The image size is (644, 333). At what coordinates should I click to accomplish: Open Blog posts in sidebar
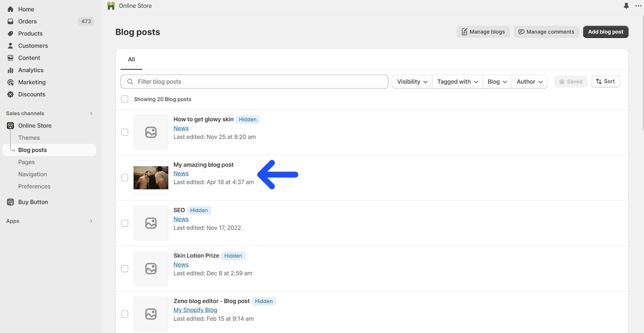pos(49,150)
